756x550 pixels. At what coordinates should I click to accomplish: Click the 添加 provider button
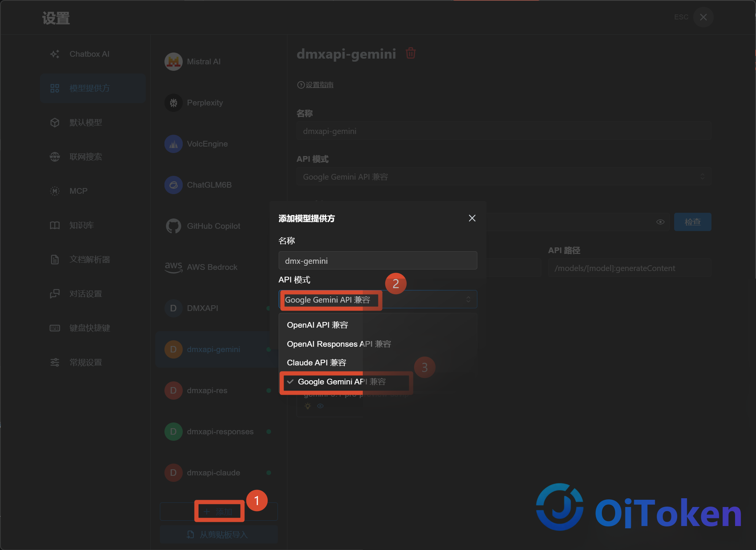[x=219, y=512]
